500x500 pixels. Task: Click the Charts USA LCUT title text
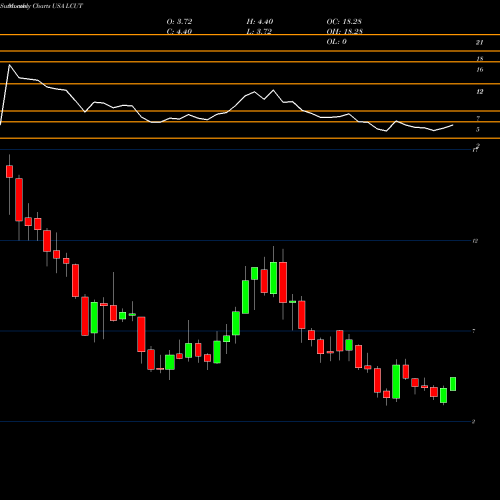coord(58,6)
